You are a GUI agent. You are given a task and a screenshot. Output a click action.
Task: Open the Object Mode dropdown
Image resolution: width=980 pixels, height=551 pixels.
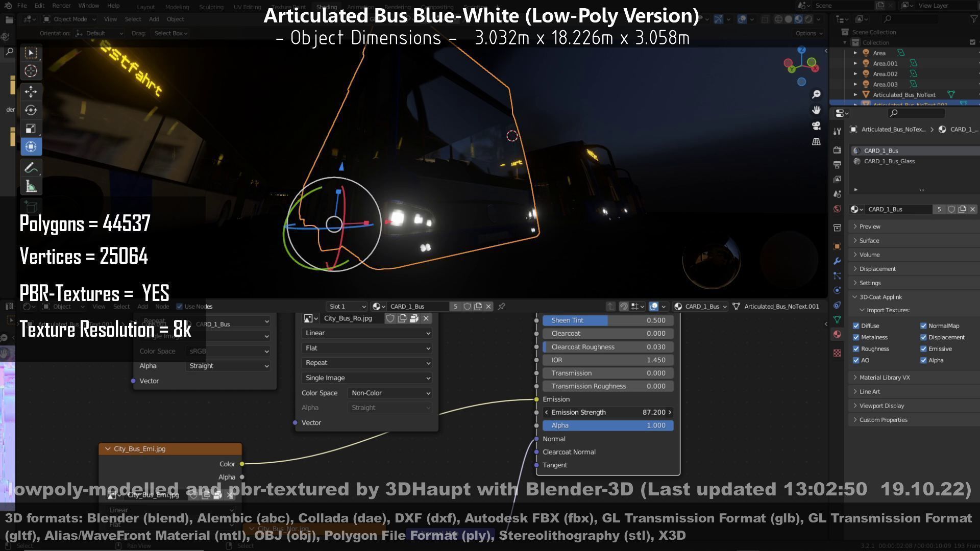pos(69,19)
